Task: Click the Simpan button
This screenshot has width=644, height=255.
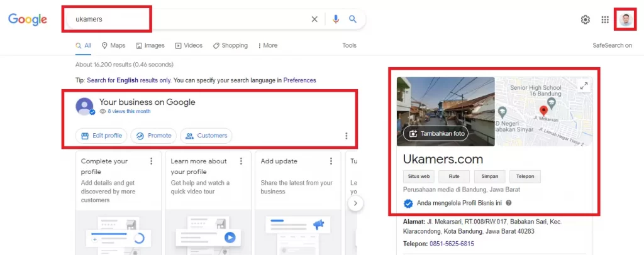Action: pyautogui.click(x=490, y=176)
